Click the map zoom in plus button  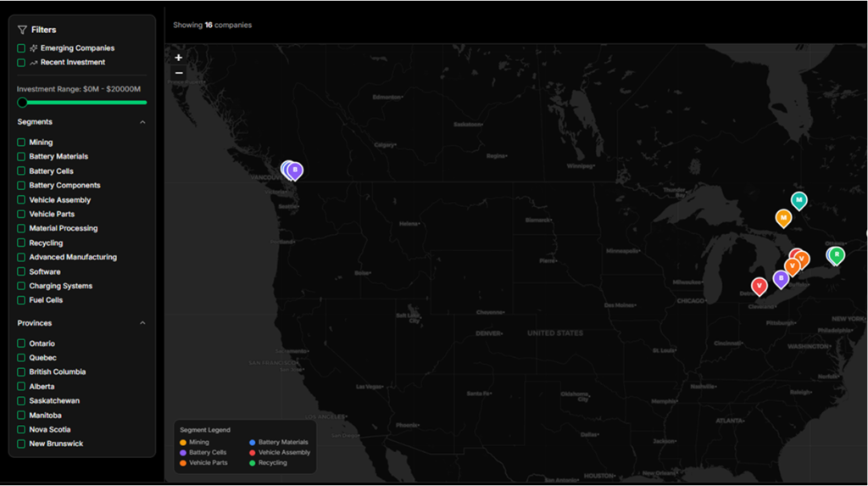[178, 58]
